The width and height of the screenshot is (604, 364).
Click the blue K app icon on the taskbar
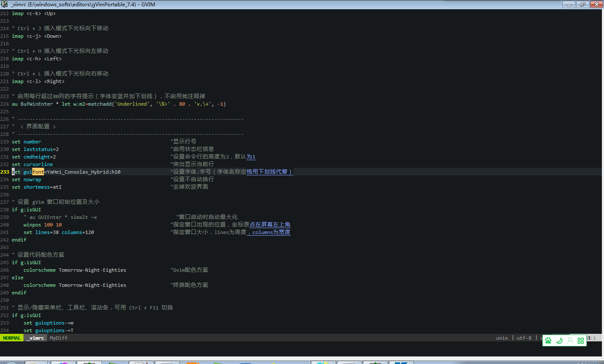tap(401, 362)
